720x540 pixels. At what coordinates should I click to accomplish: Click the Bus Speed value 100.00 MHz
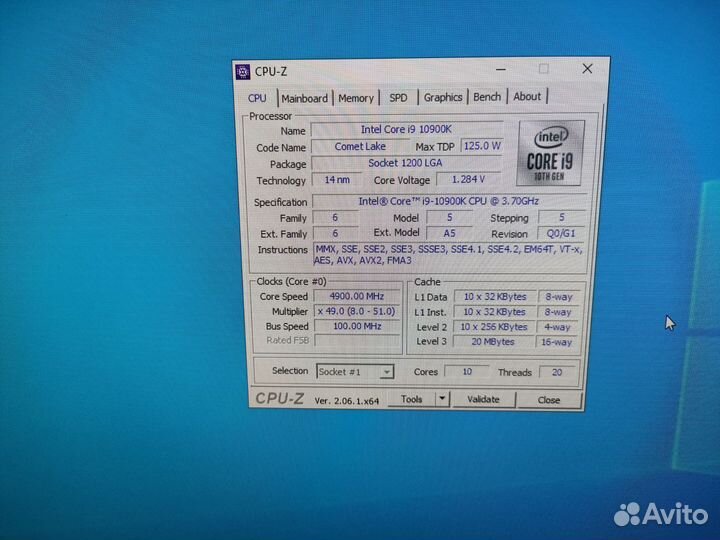tap(357, 326)
